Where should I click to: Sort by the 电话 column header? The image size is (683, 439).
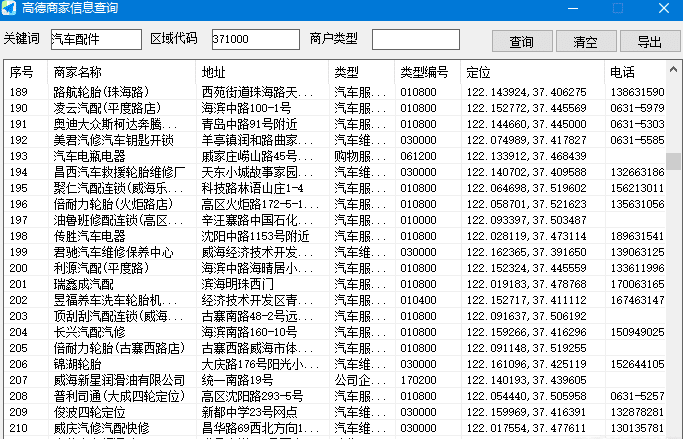coord(635,72)
